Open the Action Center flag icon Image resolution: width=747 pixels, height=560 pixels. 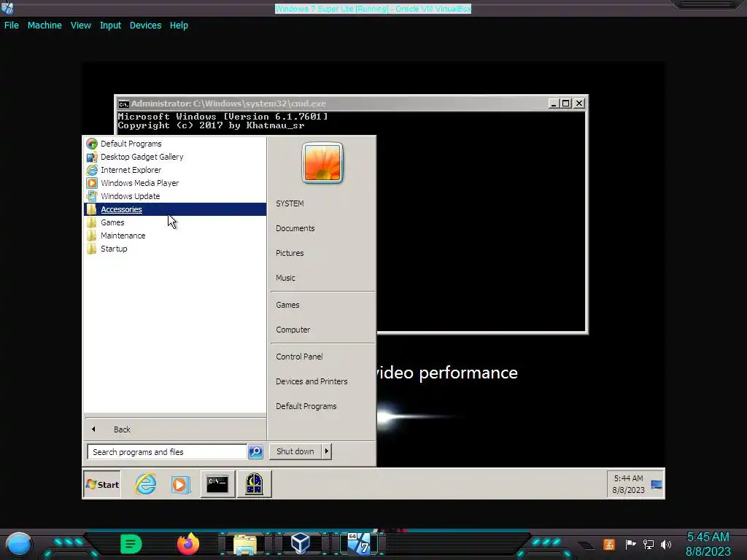point(630,544)
